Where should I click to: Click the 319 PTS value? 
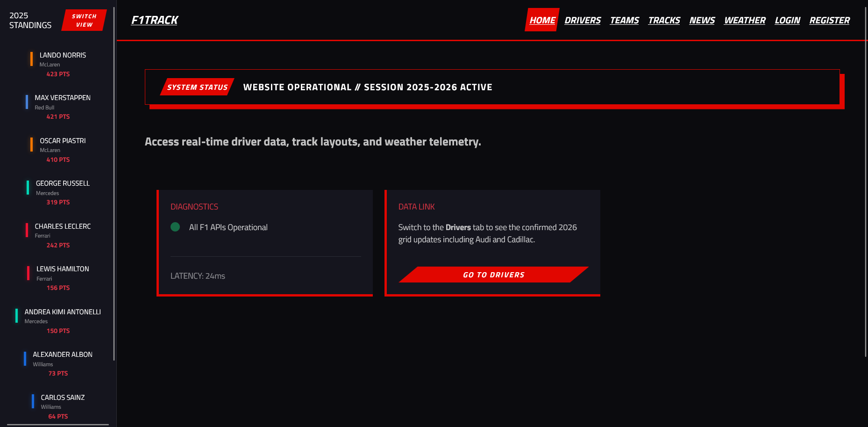[58, 202]
